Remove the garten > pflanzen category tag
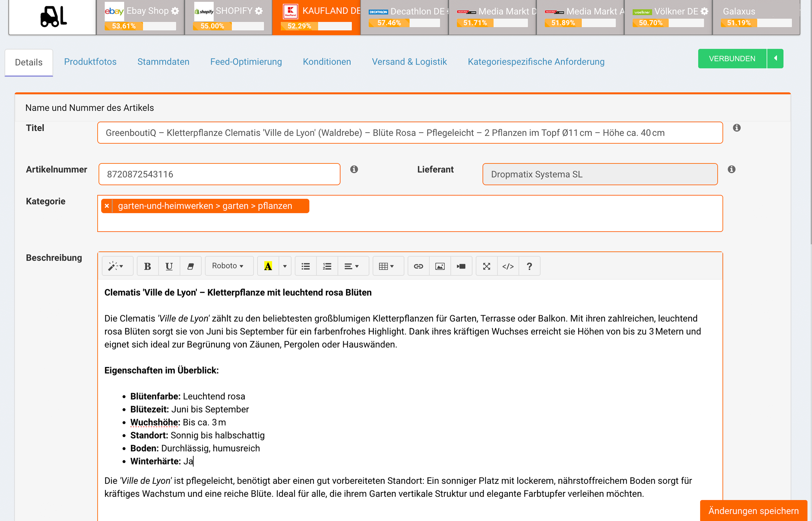This screenshot has height=521, width=812. (x=107, y=206)
